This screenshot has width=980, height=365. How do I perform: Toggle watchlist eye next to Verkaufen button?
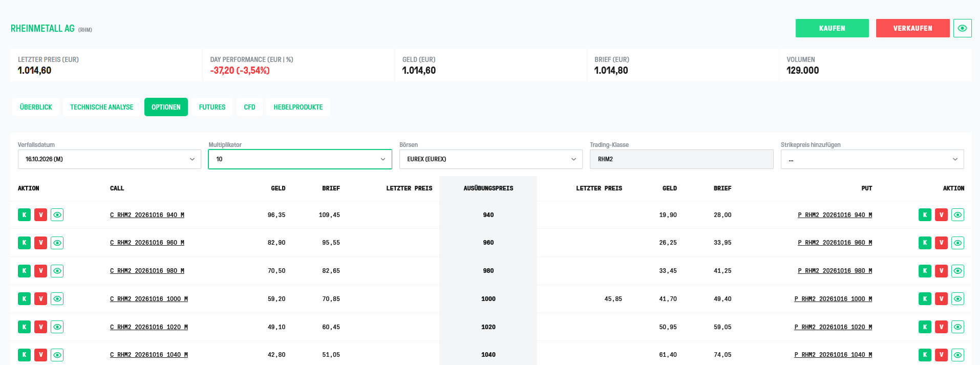coord(963,28)
